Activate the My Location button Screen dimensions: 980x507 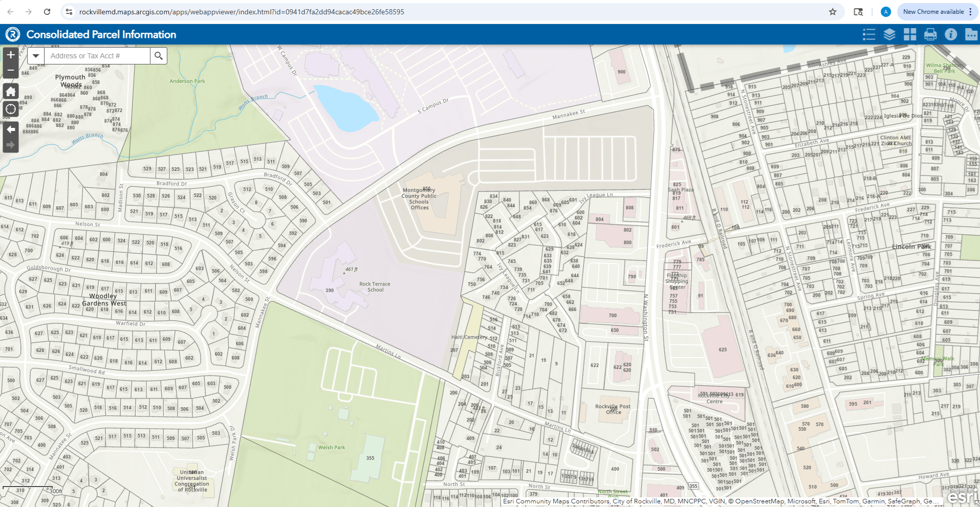[x=11, y=109]
